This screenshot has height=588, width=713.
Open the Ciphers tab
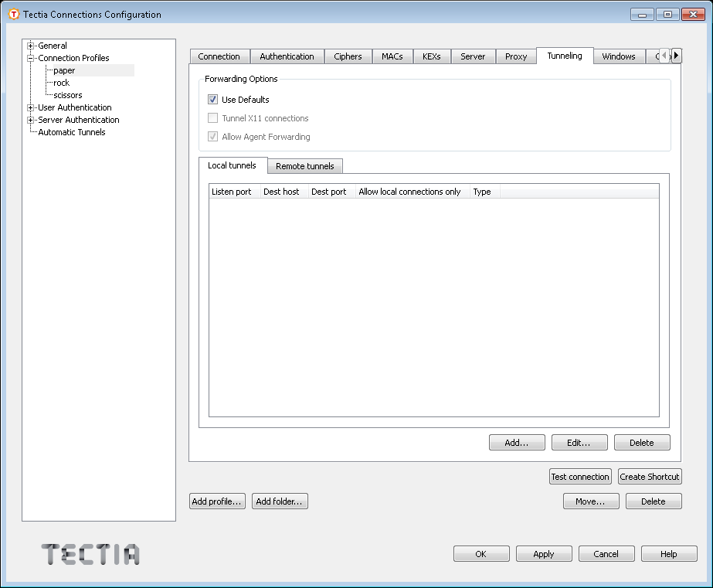click(x=348, y=56)
